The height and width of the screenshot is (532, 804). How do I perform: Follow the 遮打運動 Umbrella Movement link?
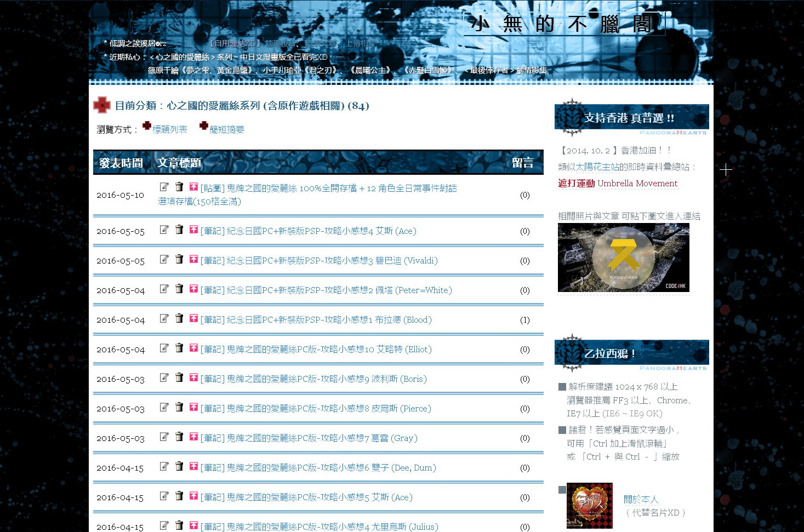tap(618, 184)
